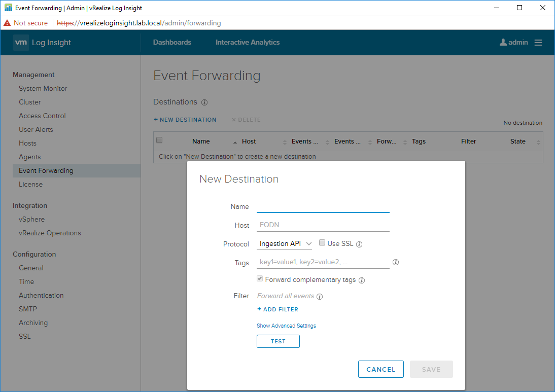Open Agents page
555x392 pixels.
pos(30,157)
